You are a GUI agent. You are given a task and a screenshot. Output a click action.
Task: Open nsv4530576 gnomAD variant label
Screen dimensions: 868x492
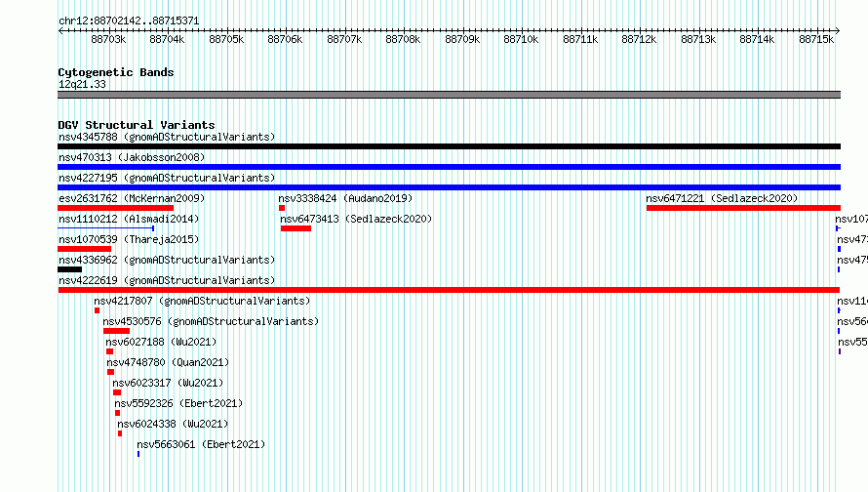coord(211,321)
